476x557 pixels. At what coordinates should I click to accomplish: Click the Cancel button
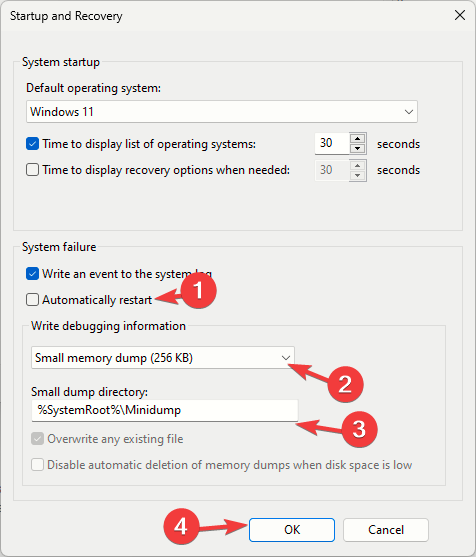click(x=386, y=530)
